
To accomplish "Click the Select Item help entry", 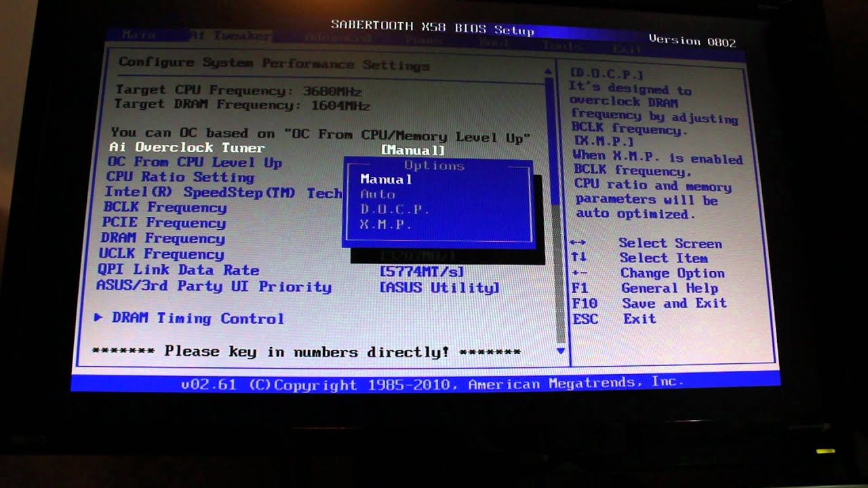I will point(663,258).
